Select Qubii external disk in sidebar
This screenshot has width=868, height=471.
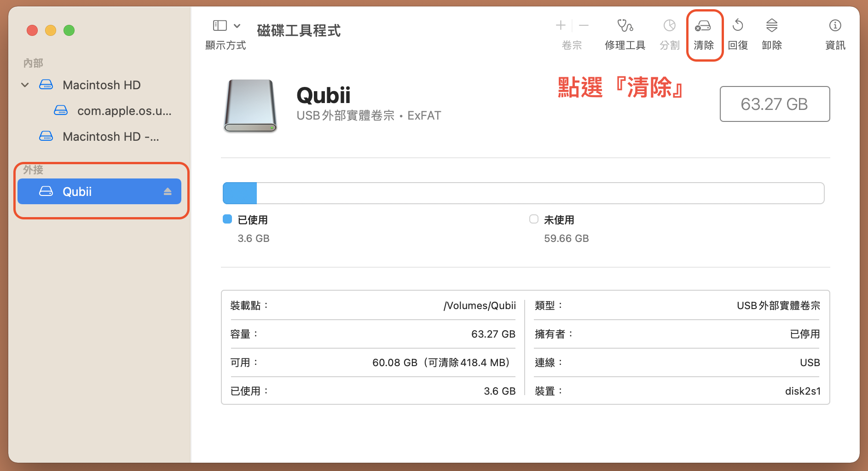pos(92,191)
